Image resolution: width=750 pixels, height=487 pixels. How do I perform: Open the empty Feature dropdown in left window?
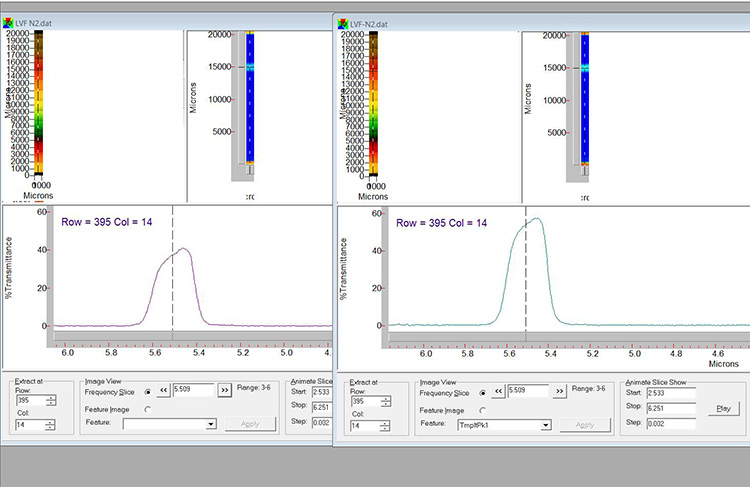tap(210, 424)
